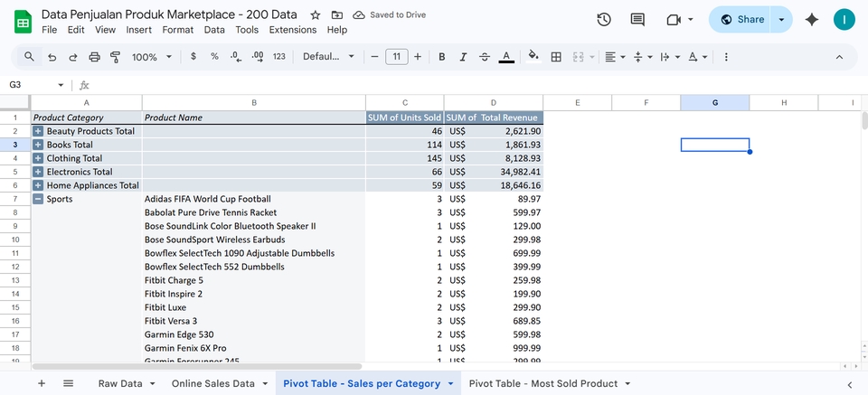Click the borders icon
Viewport: 868px width, 395px height.
click(556, 56)
